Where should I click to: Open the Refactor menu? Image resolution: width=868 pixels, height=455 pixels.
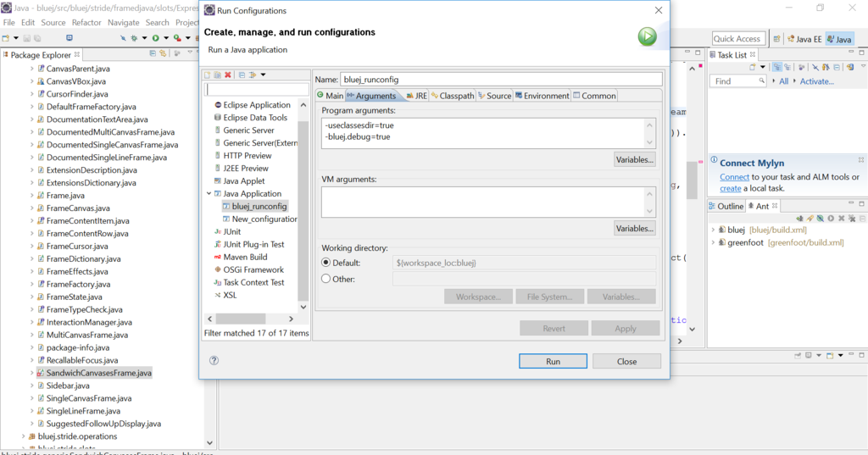[86, 23]
